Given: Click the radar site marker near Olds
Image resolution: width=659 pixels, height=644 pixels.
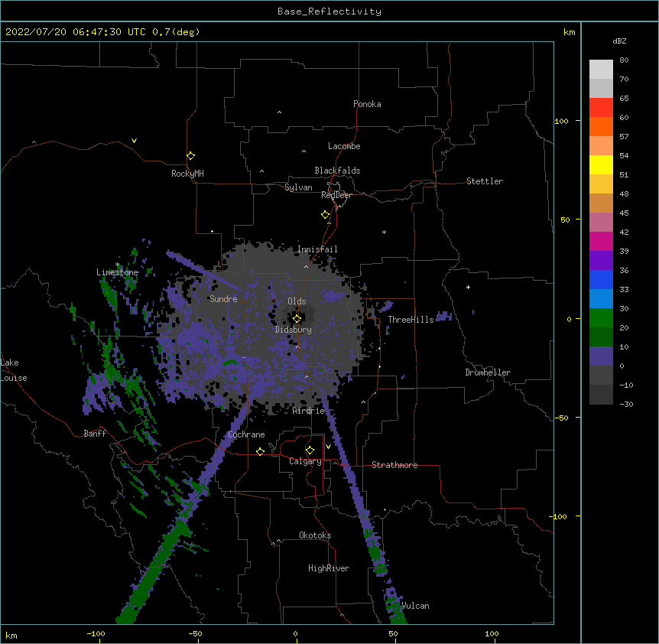Looking at the screenshot, I should click(x=297, y=318).
